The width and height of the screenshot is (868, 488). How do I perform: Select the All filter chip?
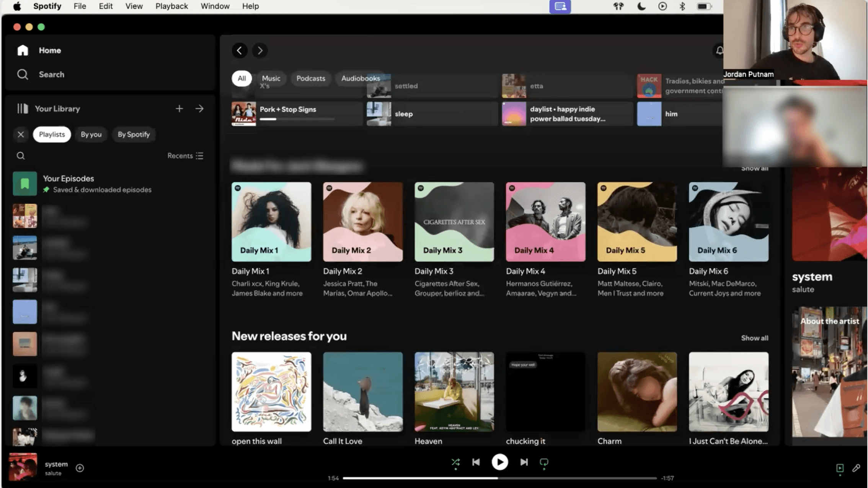point(241,78)
